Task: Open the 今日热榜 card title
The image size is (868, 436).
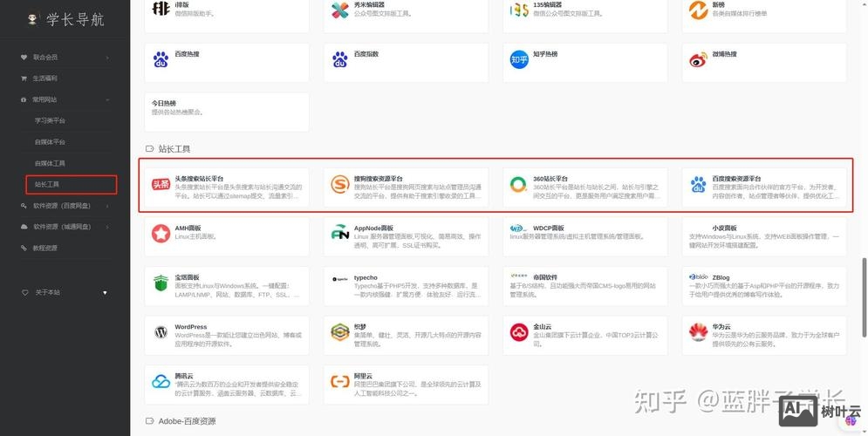Action: pos(164,104)
